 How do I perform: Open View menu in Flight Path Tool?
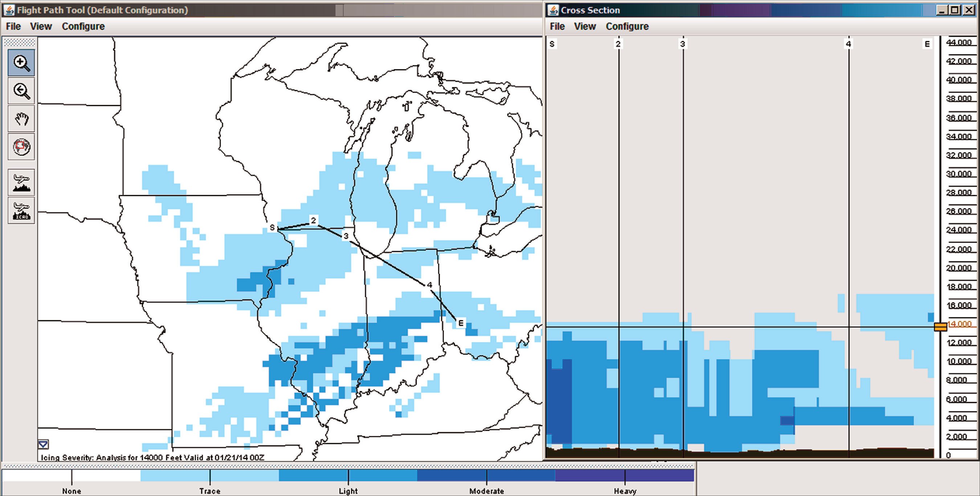pyautogui.click(x=41, y=26)
